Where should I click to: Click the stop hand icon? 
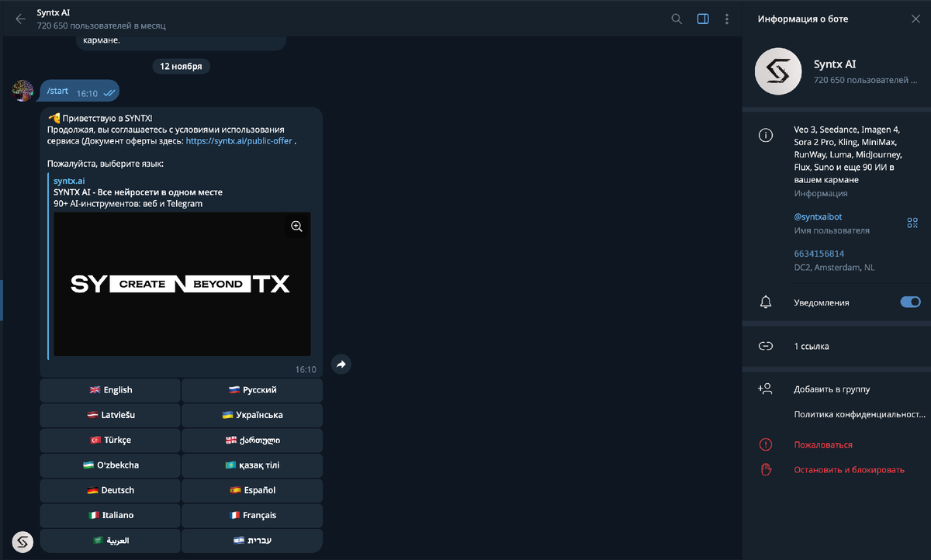[766, 469]
